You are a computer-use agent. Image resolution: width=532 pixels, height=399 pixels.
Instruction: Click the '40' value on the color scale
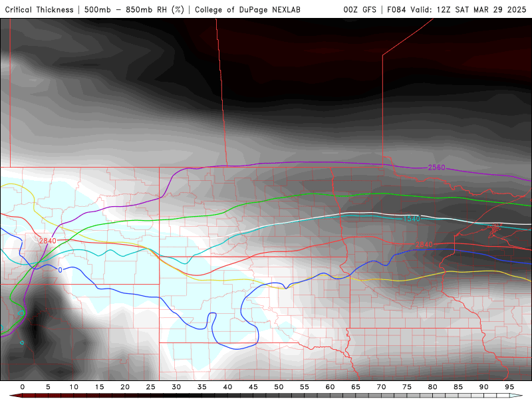point(227,387)
